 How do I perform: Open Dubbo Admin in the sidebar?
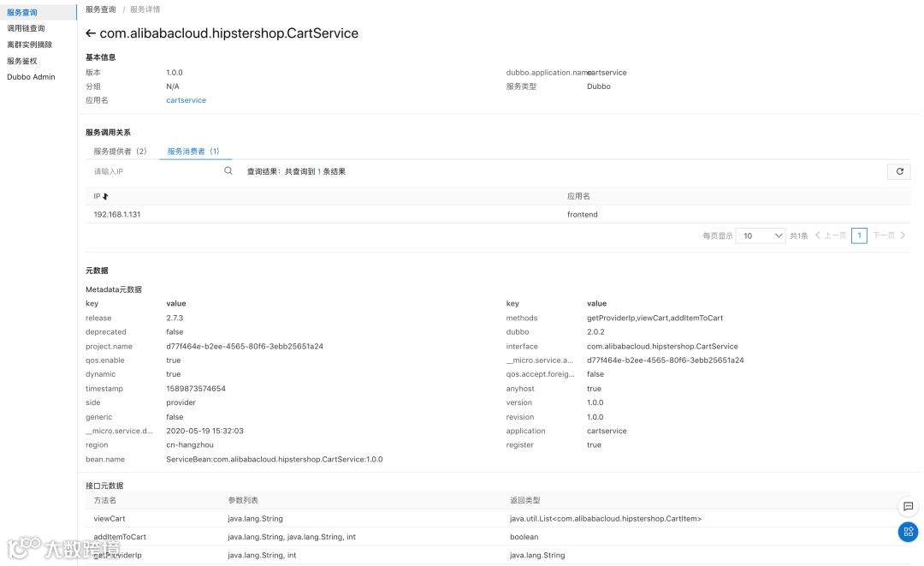[x=31, y=77]
